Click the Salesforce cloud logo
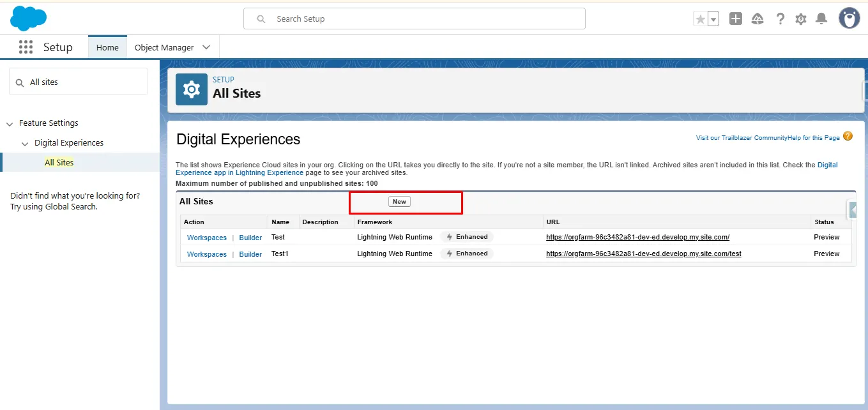The height and width of the screenshot is (410, 868). (x=28, y=18)
